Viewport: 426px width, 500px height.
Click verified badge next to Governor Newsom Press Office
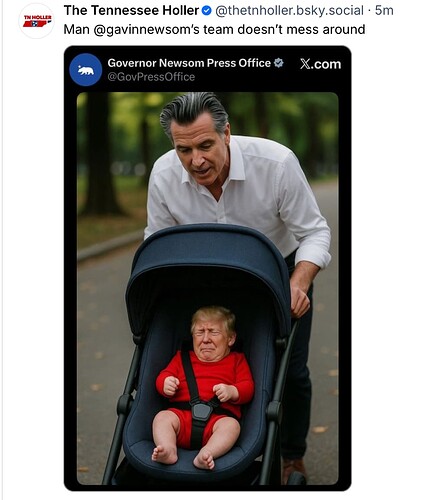[279, 63]
